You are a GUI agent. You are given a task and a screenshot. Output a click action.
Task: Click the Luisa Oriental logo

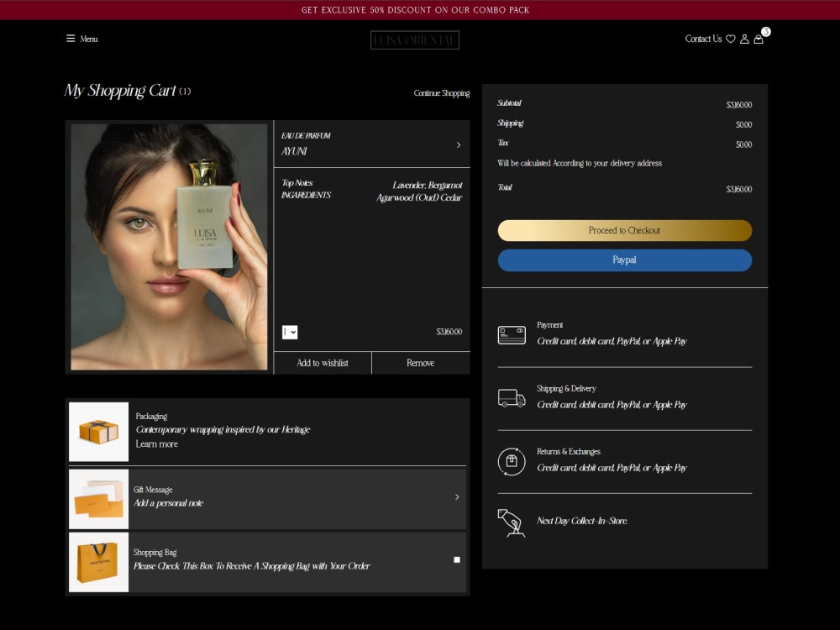415,40
